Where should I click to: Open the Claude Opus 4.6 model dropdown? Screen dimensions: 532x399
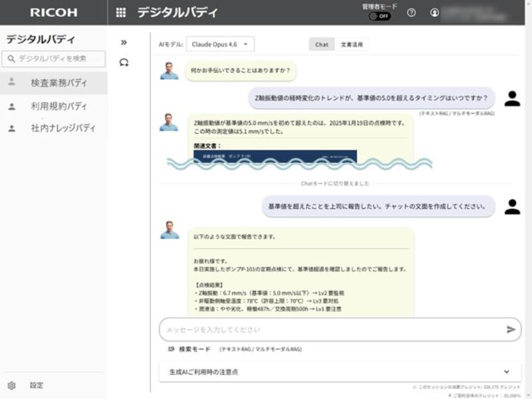tap(220, 45)
